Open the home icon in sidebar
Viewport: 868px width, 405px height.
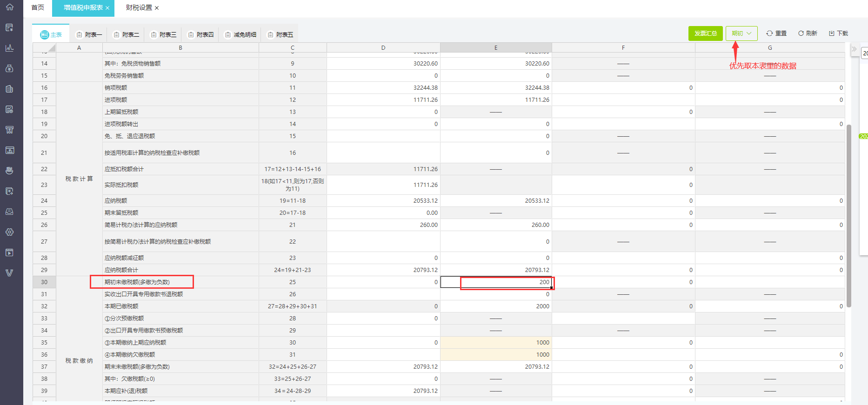point(9,7)
